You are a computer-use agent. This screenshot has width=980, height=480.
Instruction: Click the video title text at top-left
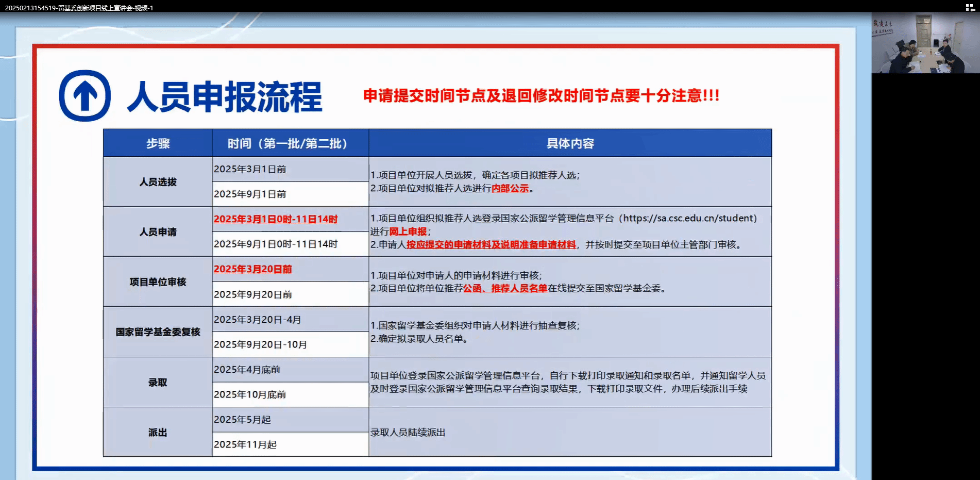pos(79,8)
